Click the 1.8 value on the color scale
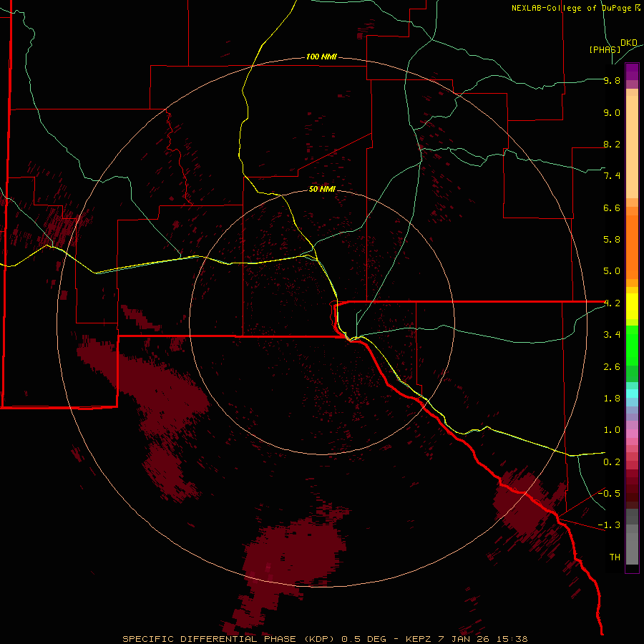Viewport: 644px width, 644px height. (612, 399)
